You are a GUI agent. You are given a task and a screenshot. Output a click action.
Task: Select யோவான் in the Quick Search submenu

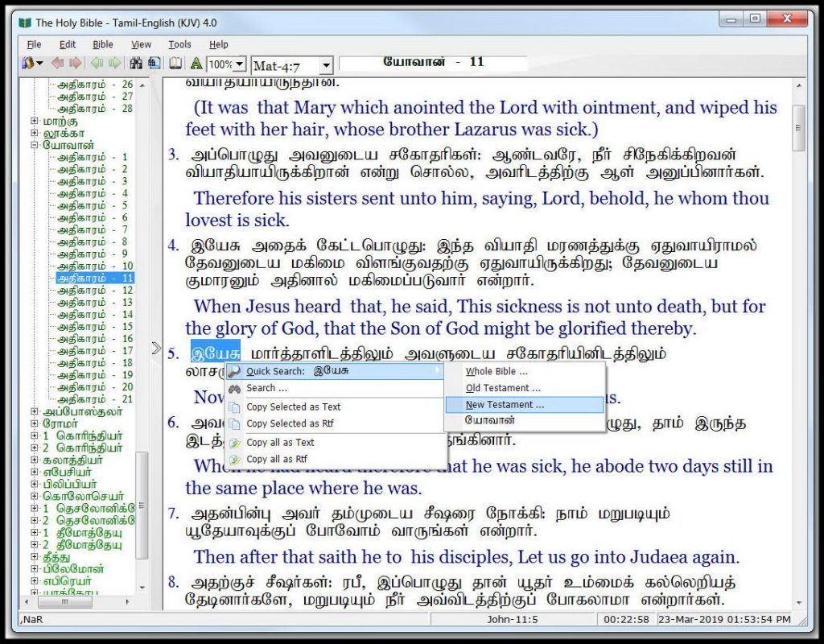[525, 420]
